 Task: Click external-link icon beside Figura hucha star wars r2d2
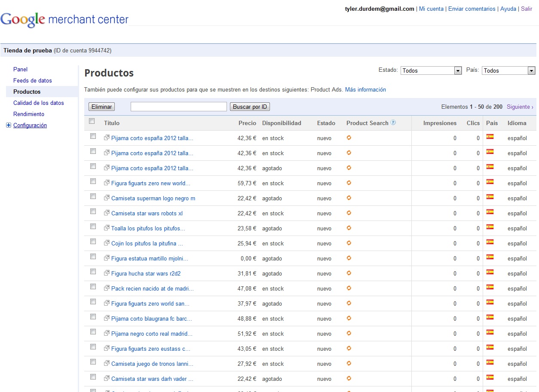tap(107, 273)
